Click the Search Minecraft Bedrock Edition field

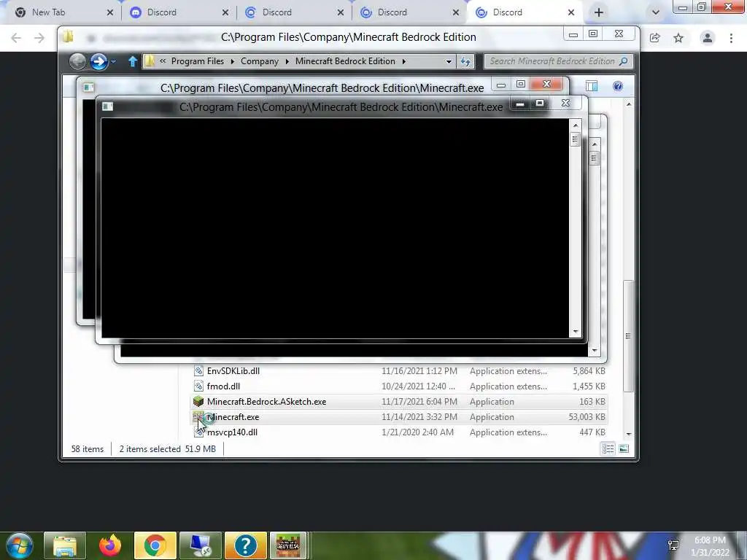558,61
